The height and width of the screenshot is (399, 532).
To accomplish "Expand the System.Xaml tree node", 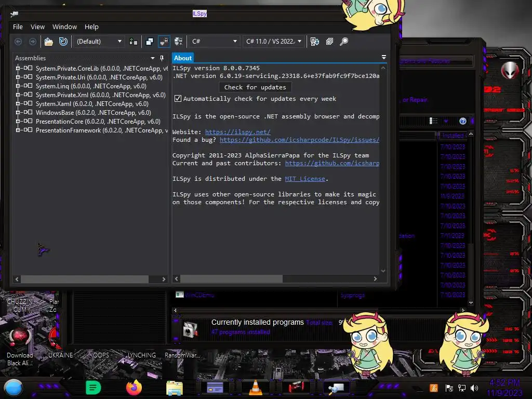I will (x=18, y=103).
